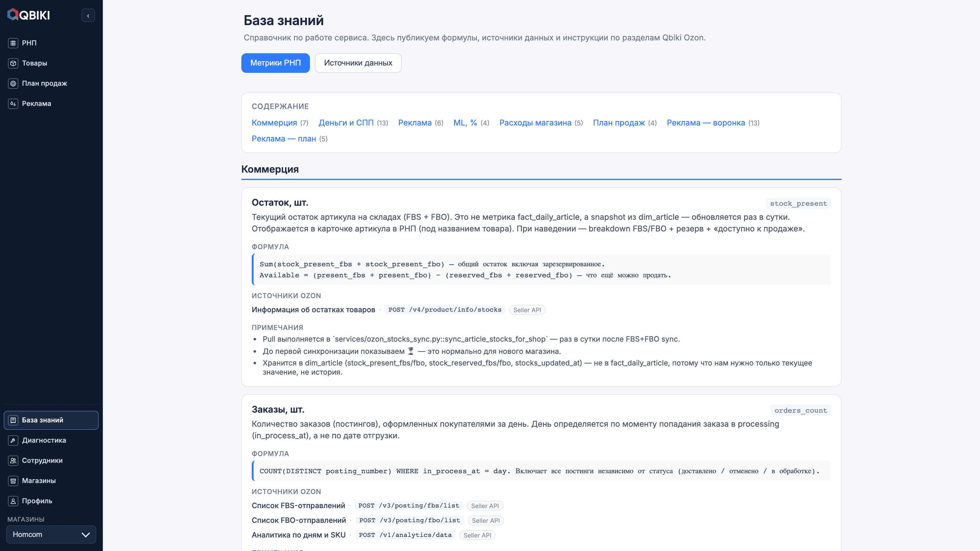Click the Магазины store icon
The height and width of the screenshot is (551, 980).
pos(13,481)
